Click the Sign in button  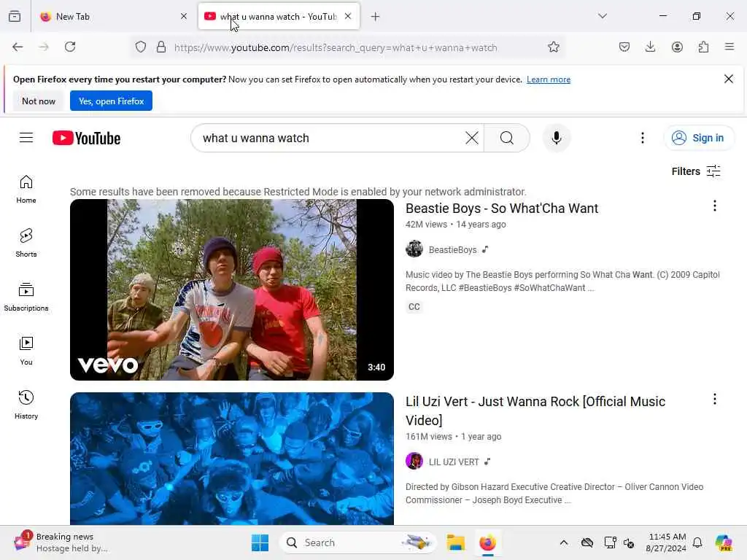[698, 138]
